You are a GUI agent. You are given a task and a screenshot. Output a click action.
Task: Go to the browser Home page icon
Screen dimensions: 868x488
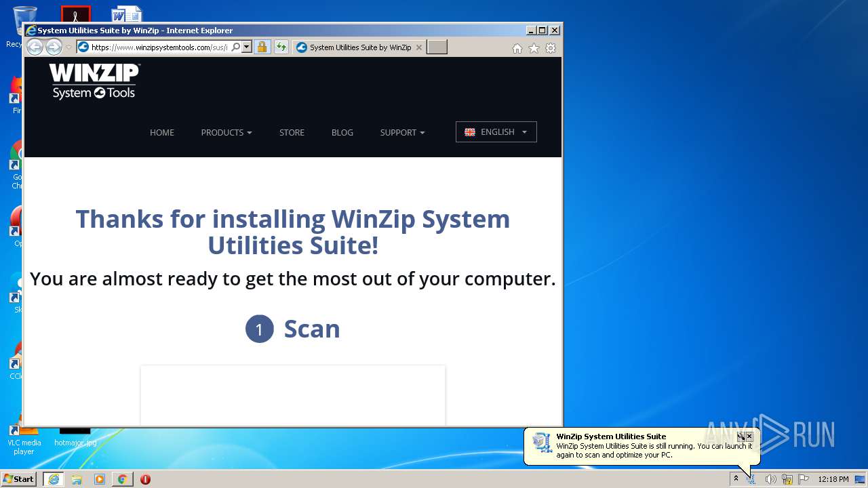(x=517, y=48)
